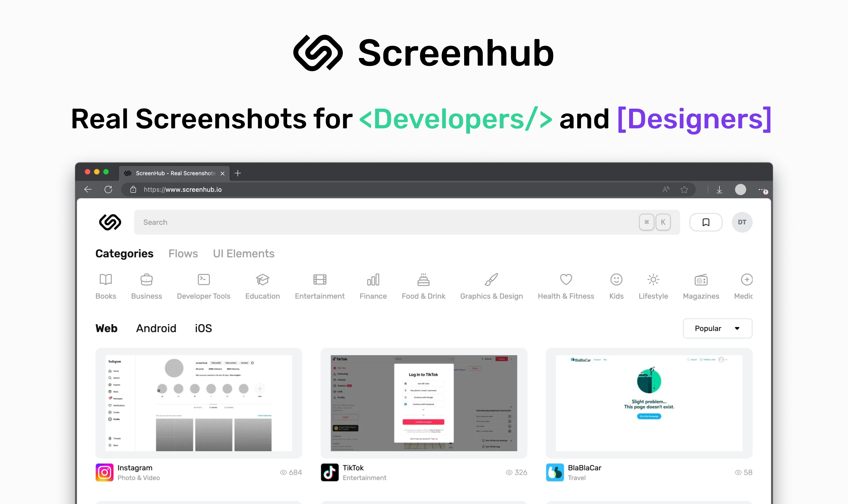The height and width of the screenshot is (504, 848).
Task: Choose the Finance bar chart category
Action: point(373,280)
